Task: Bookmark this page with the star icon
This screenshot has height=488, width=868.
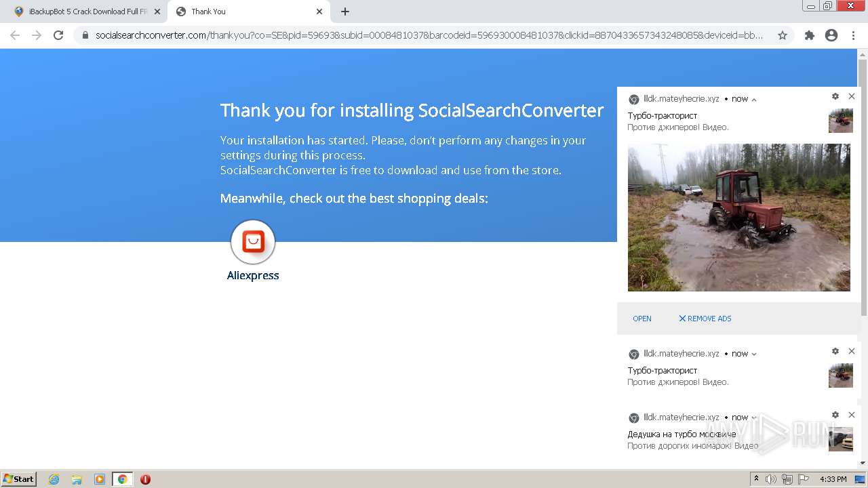Action: point(783,35)
